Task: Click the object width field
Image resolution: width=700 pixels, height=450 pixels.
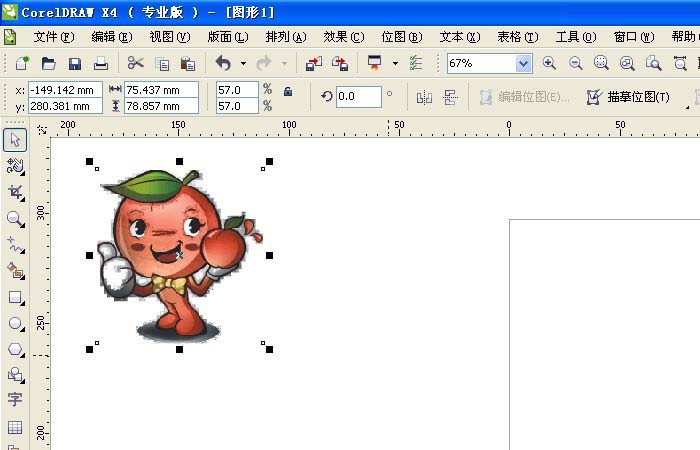Action: click(161, 90)
